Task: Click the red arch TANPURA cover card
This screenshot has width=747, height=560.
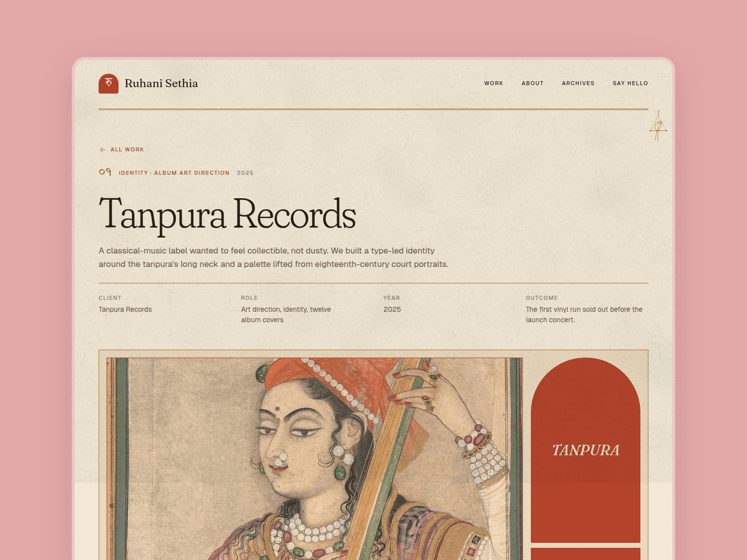Action: coord(585,450)
